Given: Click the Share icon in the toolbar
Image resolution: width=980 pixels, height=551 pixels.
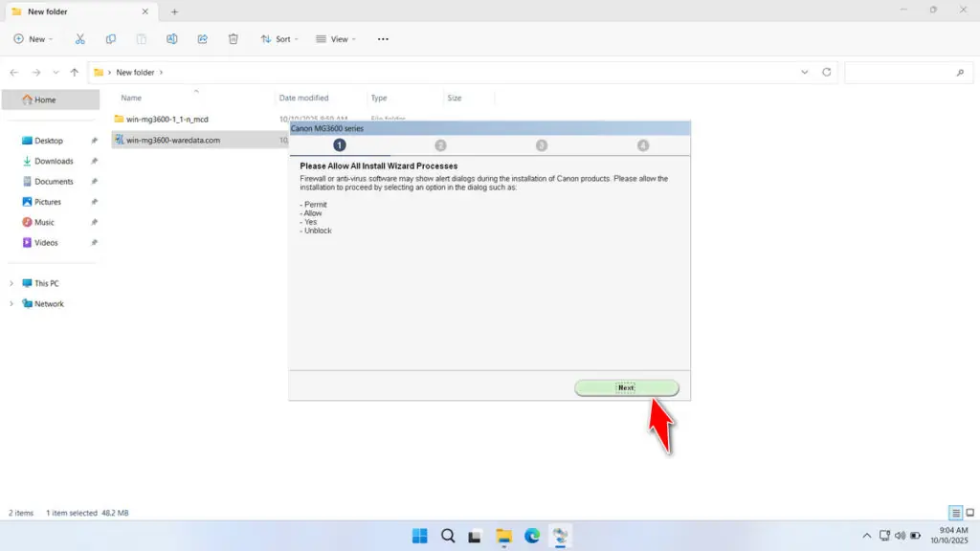Looking at the screenshot, I should pos(202,39).
